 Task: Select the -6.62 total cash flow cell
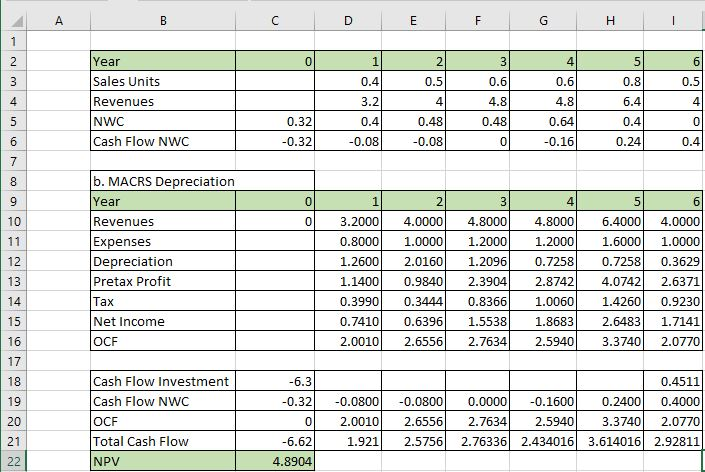275,441
